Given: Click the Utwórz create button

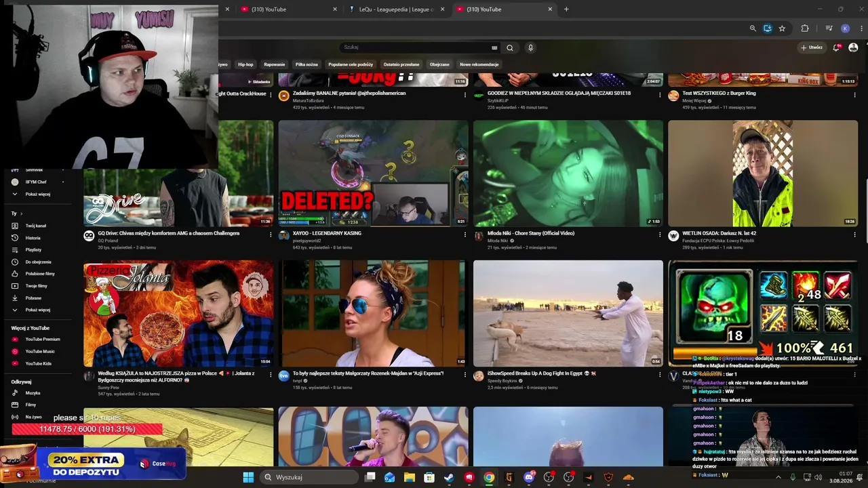Looking at the screenshot, I should point(812,47).
